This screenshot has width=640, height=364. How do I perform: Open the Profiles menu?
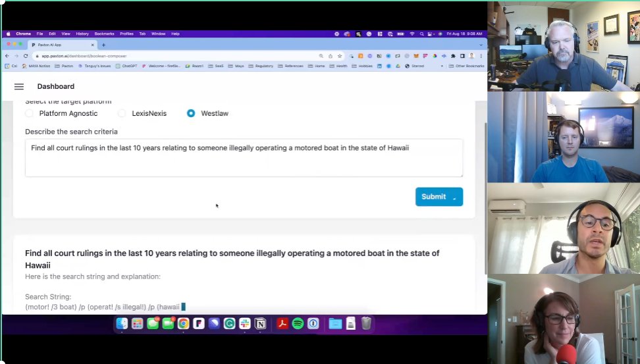pyautogui.click(x=126, y=34)
